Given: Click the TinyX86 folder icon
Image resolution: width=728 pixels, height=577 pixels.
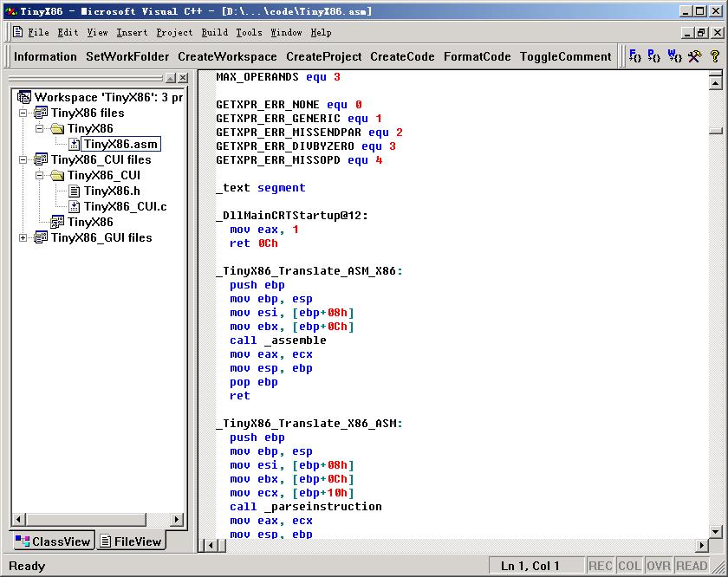Looking at the screenshot, I should [x=57, y=128].
